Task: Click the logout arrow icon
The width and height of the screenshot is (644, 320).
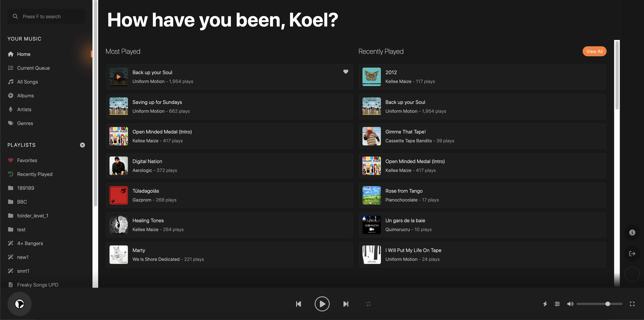Action: tap(632, 253)
